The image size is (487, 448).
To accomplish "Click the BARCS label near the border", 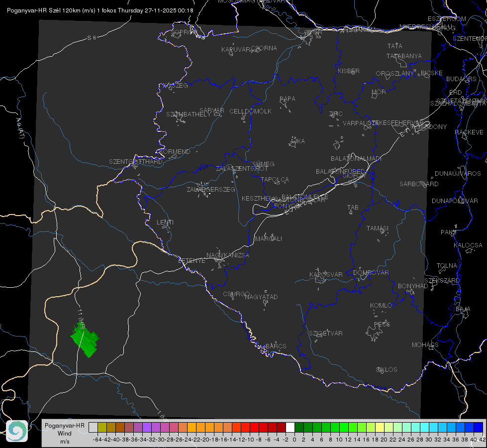I will pyautogui.click(x=276, y=346).
